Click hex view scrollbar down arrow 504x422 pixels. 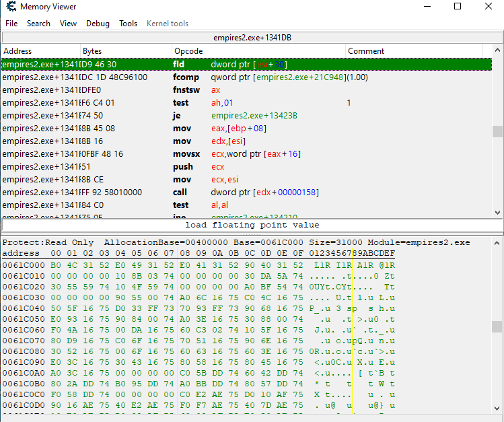click(497, 408)
